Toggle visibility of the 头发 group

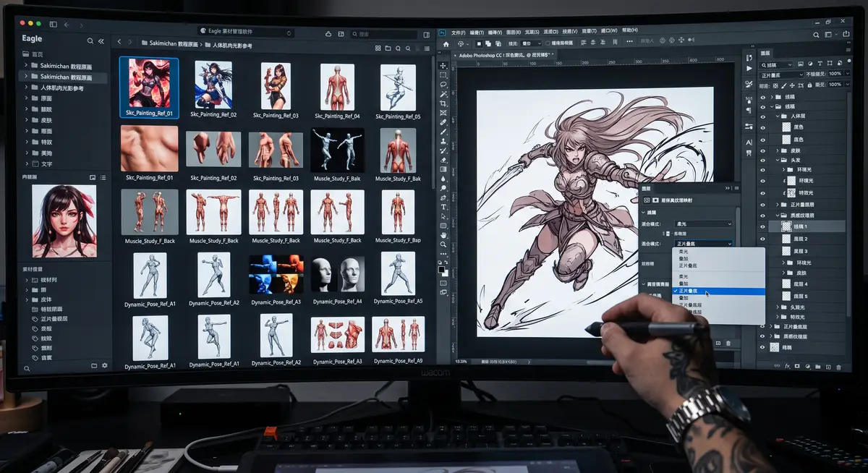click(762, 160)
